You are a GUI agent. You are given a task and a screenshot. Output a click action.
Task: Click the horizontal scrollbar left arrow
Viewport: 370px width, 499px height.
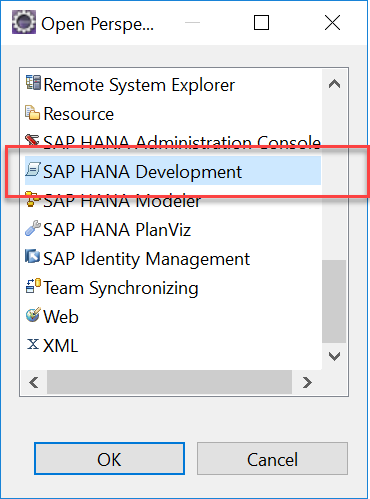[x=34, y=382]
